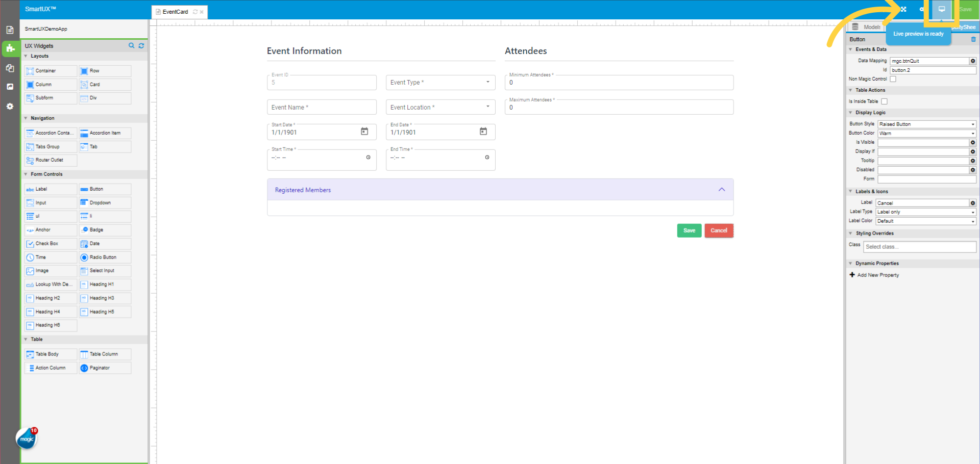Click the search icon in UX Widgets
The height and width of the screenshot is (464, 980).
(131, 46)
